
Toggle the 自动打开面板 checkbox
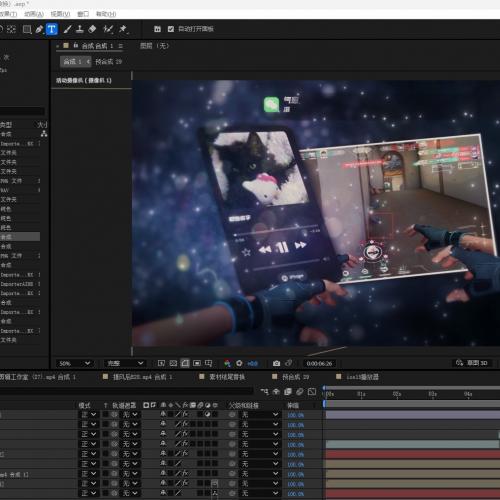point(171,29)
